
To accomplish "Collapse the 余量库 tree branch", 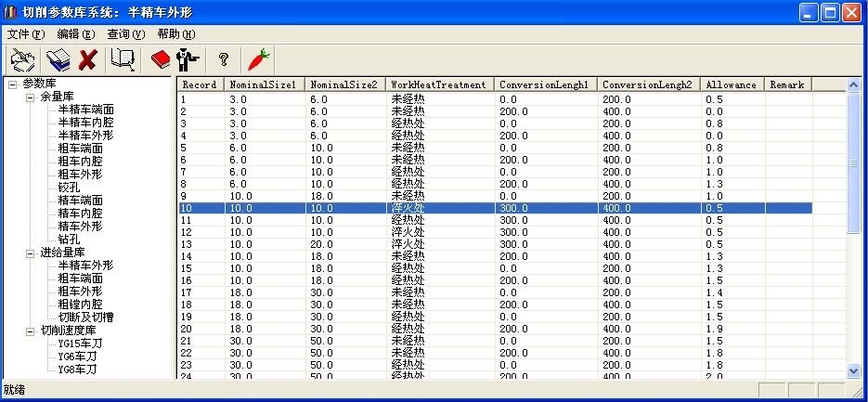I will point(30,97).
